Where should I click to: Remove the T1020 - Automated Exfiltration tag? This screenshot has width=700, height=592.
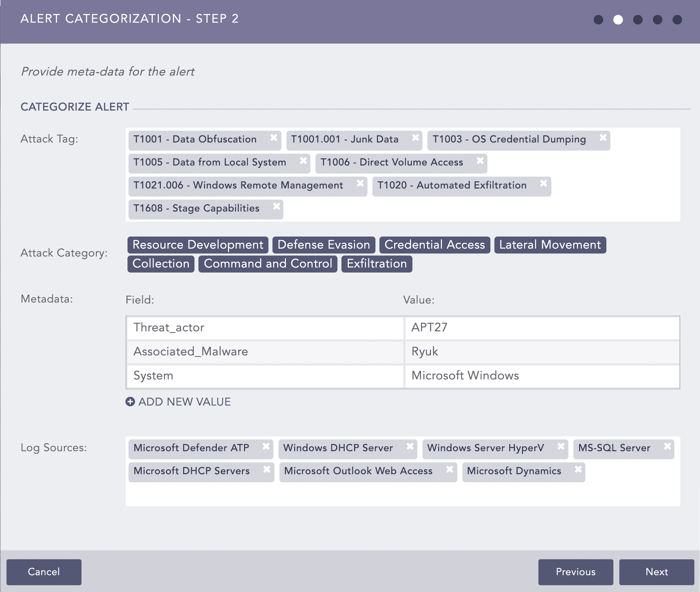coord(543,183)
